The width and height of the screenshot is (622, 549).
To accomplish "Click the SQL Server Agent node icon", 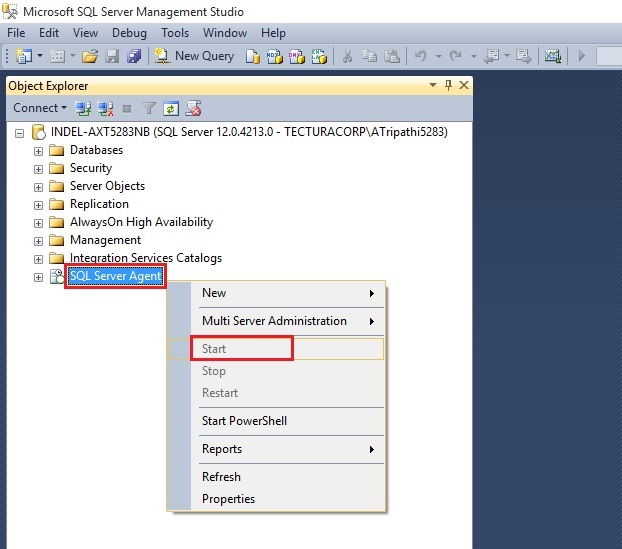I will click(x=57, y=276).
